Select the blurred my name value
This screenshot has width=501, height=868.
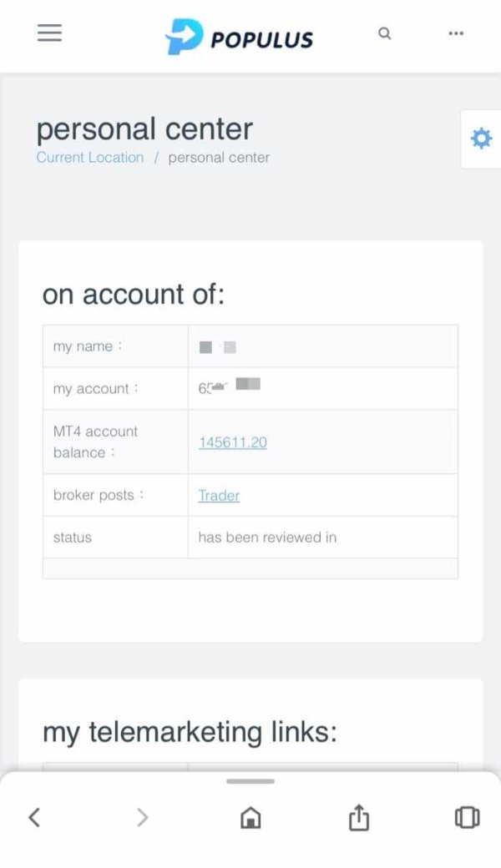[x=218, y=346]
